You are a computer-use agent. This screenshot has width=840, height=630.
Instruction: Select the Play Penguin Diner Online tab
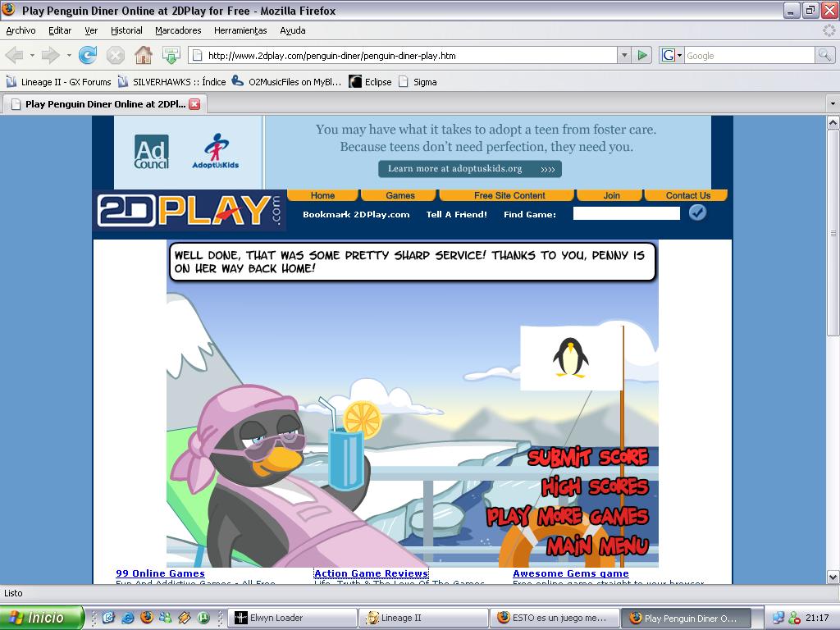pyautogui.click(x=105, y=104)
